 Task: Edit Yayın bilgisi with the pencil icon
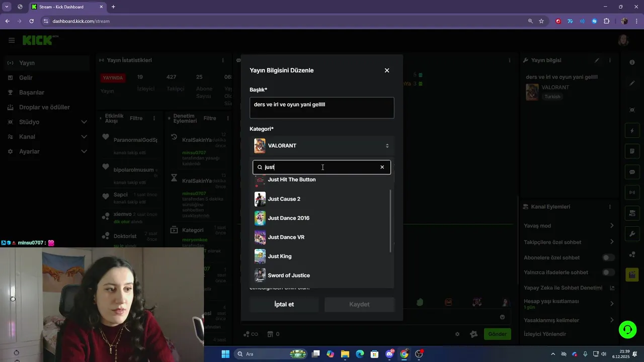pos(597,60)
